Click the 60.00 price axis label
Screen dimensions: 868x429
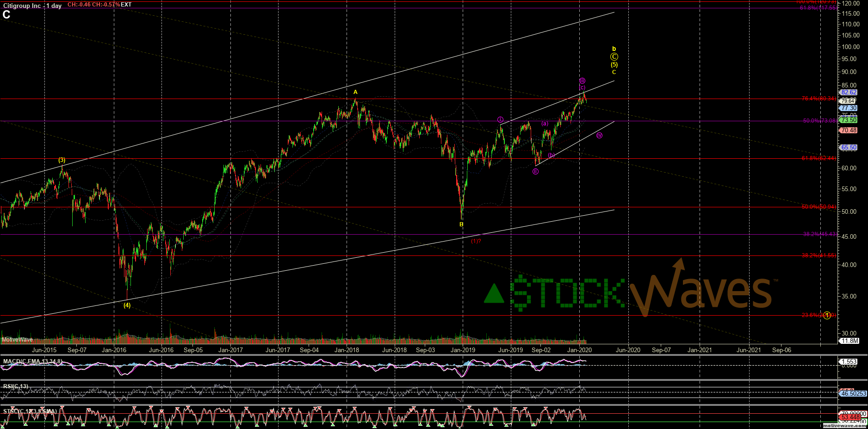[849, 168]
